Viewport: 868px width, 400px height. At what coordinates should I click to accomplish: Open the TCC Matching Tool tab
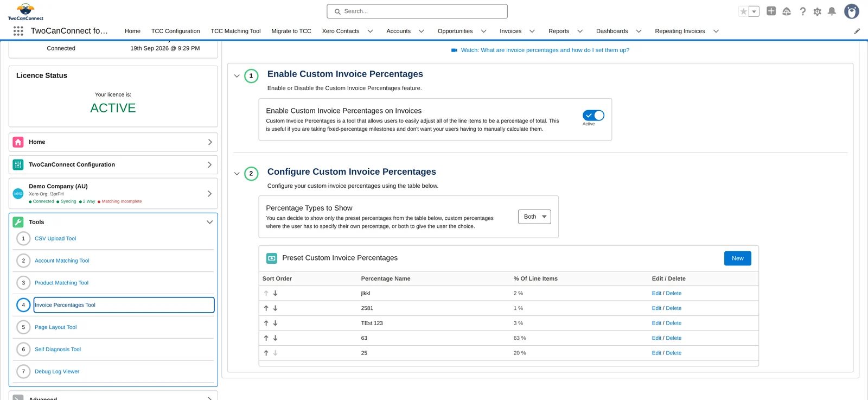coord(235,31)
